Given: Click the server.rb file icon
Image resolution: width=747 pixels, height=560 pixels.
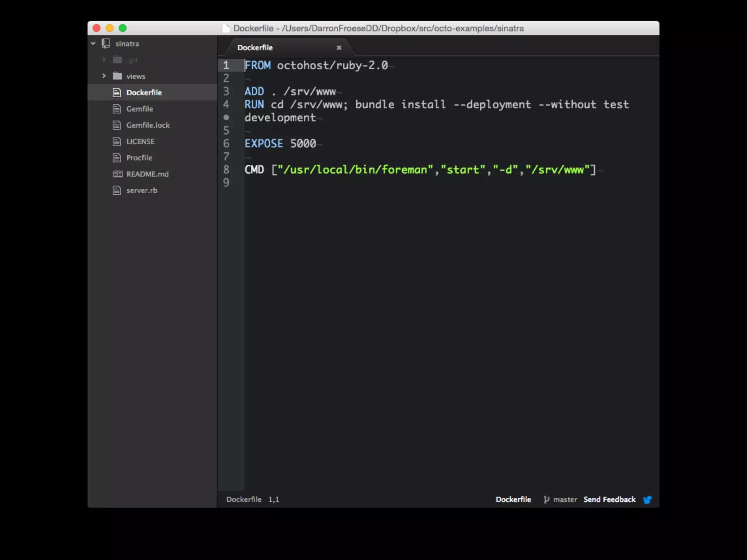Looking at the screenshot, I should click(117, 190).
